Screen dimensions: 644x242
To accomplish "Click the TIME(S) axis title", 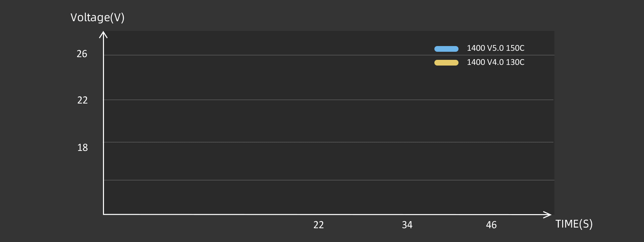I will (x=574, y=224).
